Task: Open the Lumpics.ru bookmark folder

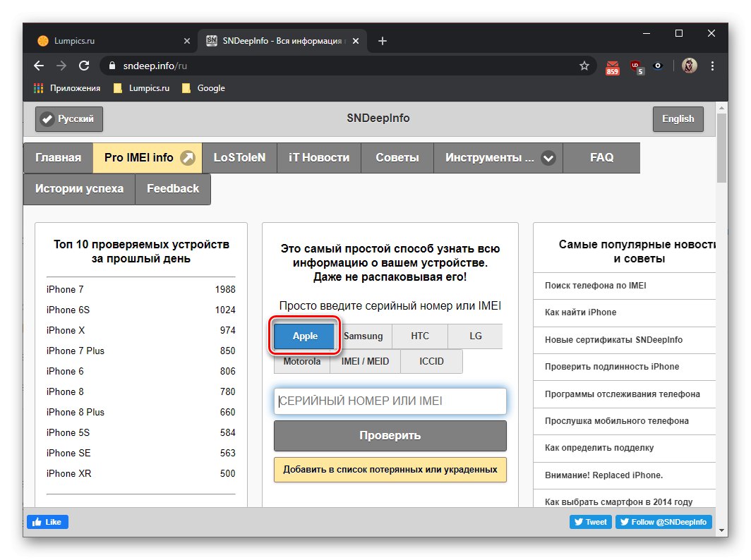Action: tap(141, 88)
